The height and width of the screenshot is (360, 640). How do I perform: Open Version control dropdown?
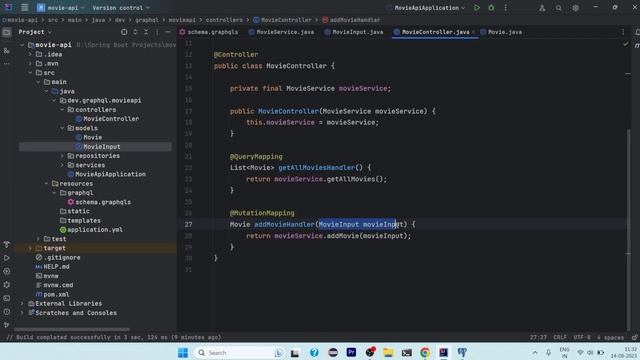(x=121, y=8)
